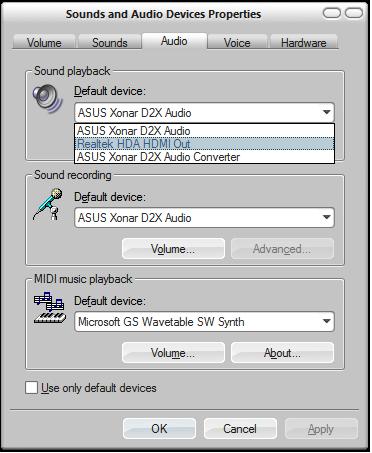The image size is (372, 453).
Task: Choose ASUS Xonar D2X Audio Converter option
Action: (204, 157)
